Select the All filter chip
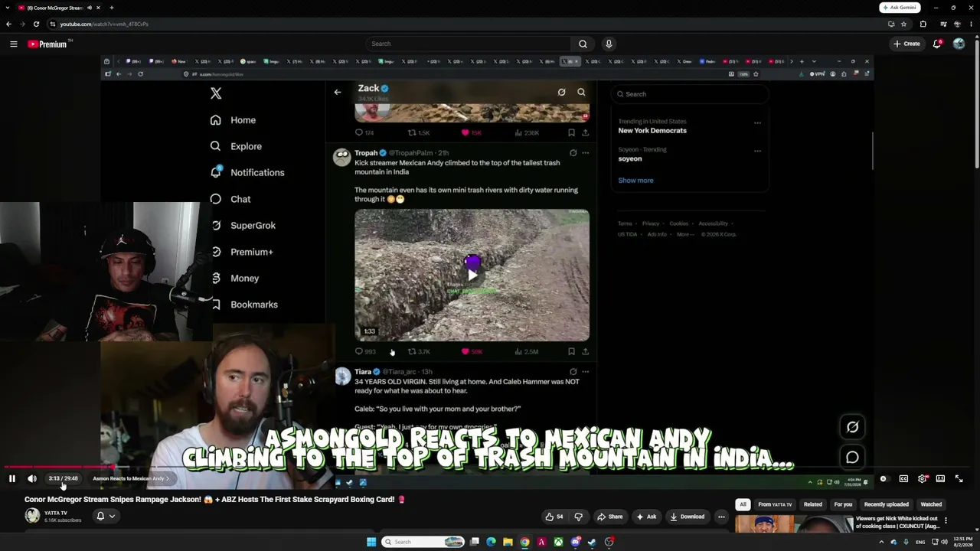The width and height of the screenshot is (980, 551). click(743, 504)
